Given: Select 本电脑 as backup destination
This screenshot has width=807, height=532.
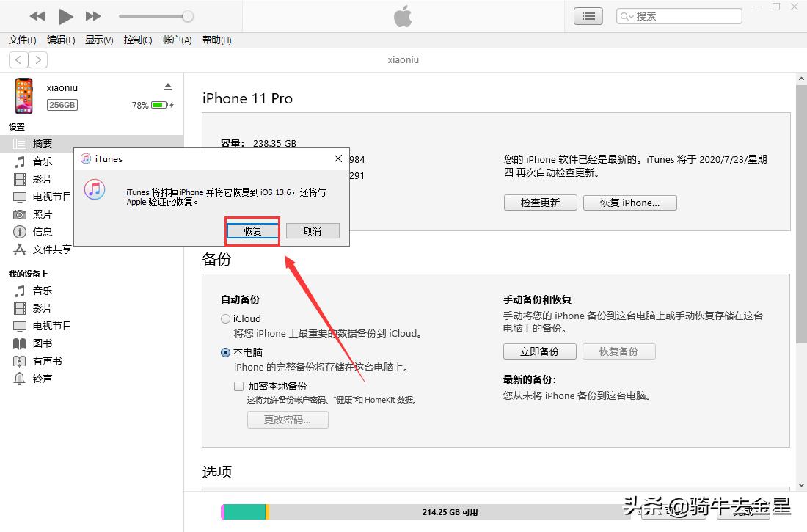Looking at the screenshot, I should pos(225,353).
